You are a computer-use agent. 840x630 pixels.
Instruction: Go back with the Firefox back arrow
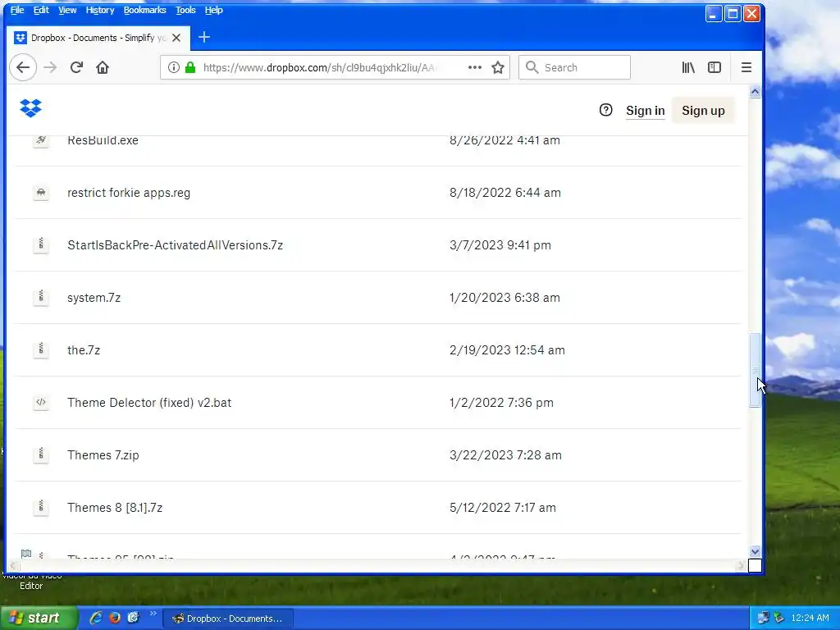pos(23,67)
